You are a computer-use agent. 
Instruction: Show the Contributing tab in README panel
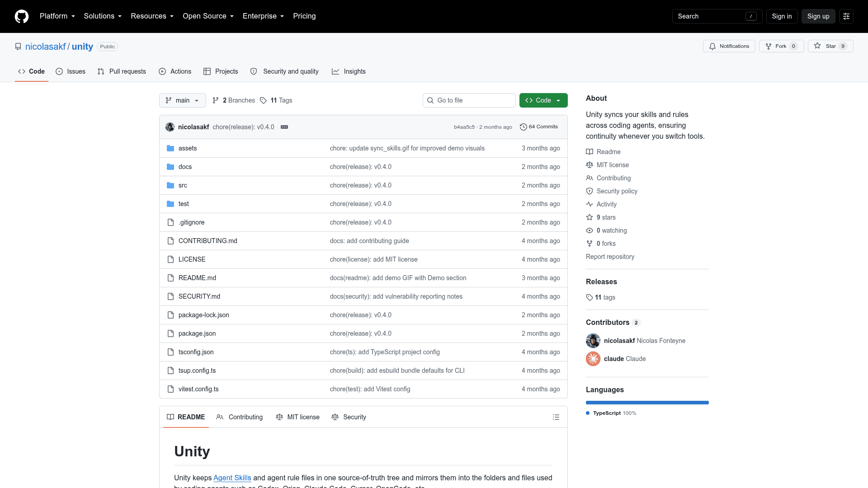pos(239,417)
